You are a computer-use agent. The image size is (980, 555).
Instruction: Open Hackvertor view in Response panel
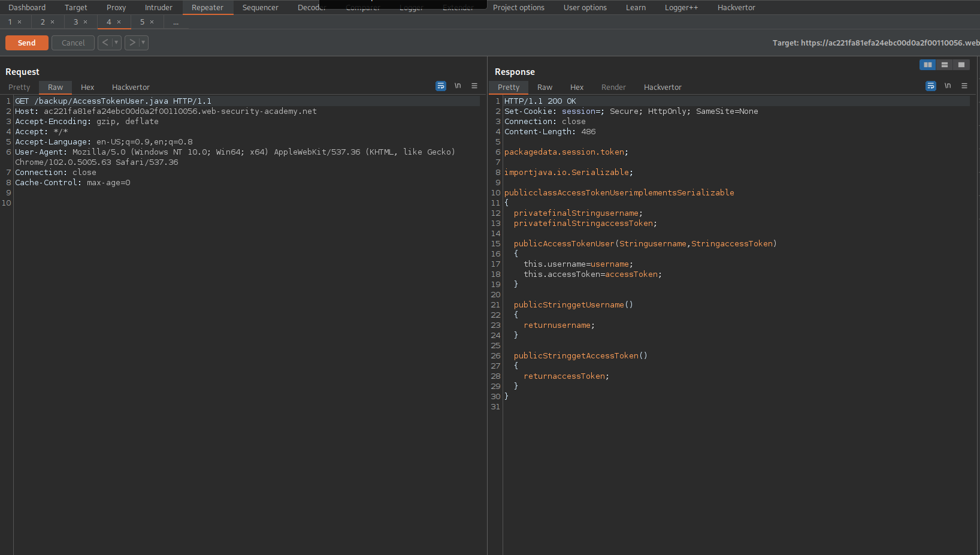[x=663, y=88]
